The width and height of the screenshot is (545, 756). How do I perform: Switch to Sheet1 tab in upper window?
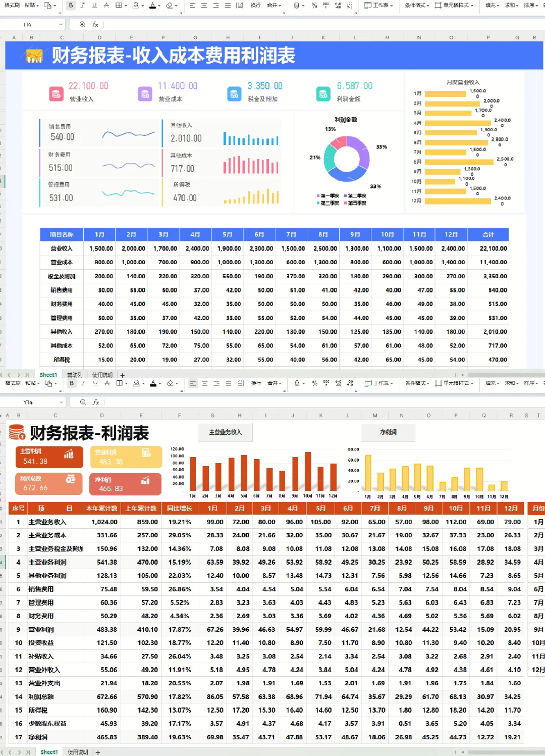point(48,375)
